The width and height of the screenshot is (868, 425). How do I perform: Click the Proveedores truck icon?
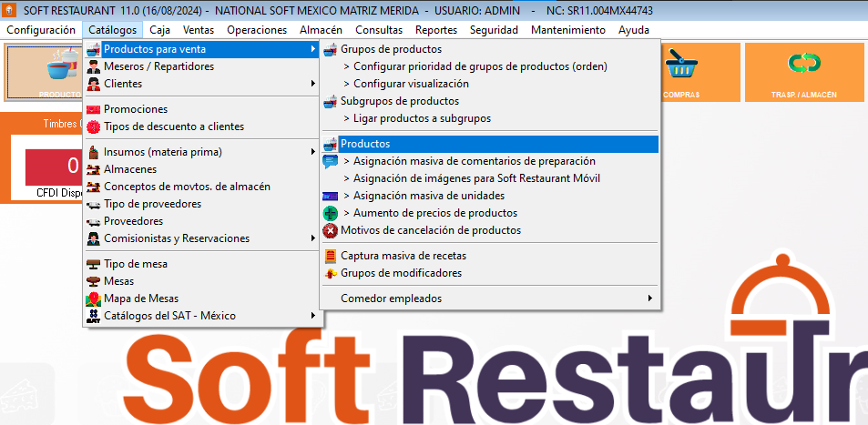tap(94, 221)
